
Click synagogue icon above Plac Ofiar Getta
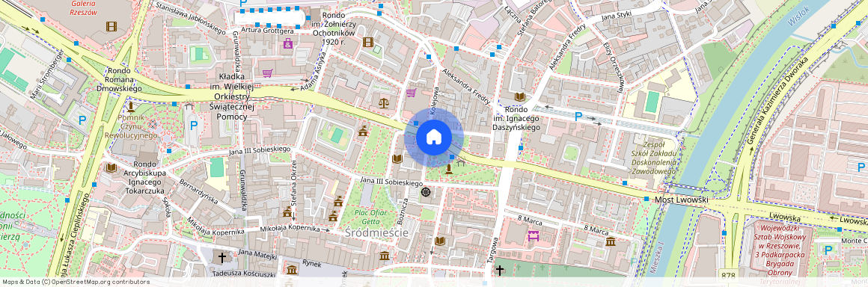(x=337, y=201)
